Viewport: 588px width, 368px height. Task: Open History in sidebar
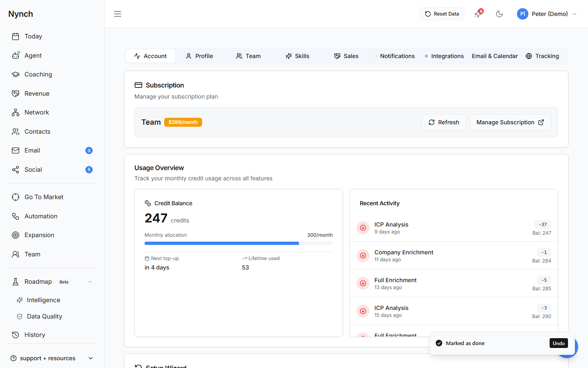pyautogui.click(x=52, y=335)
